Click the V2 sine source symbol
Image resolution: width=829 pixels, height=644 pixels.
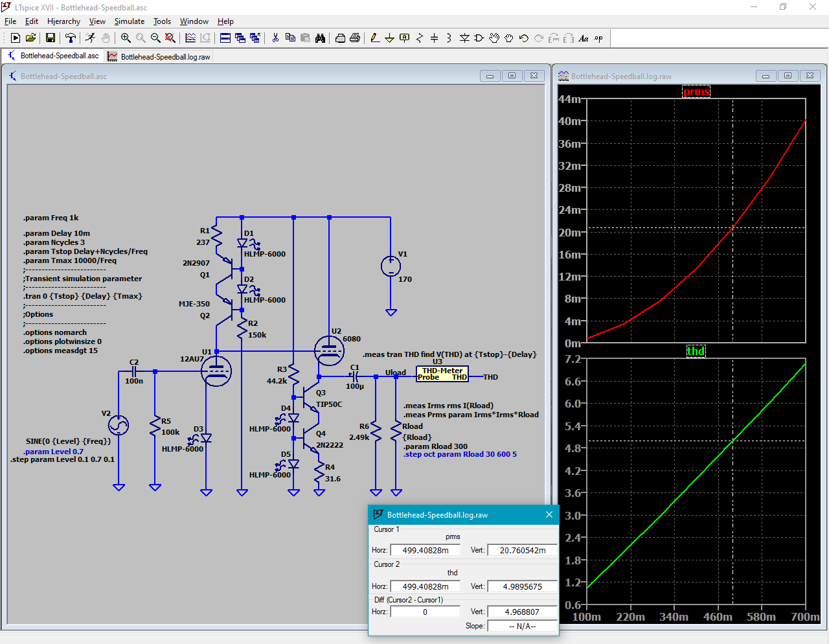point(119,425)
